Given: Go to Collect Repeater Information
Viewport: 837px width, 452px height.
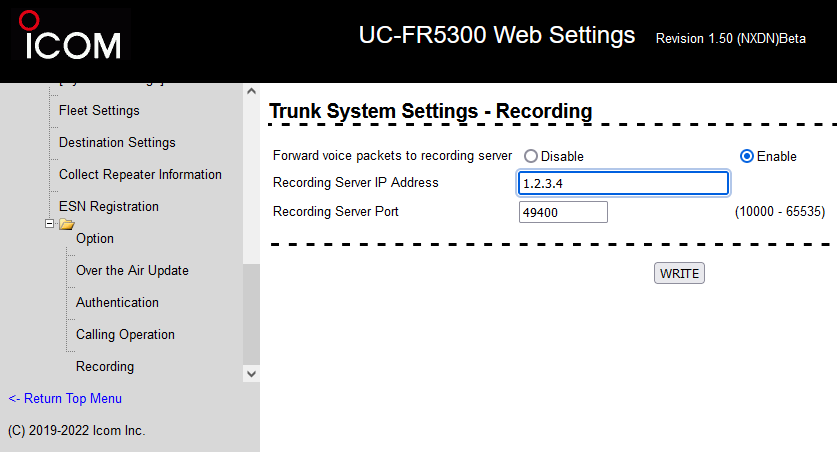Looking at the screenshot, I should coord(140,174).
